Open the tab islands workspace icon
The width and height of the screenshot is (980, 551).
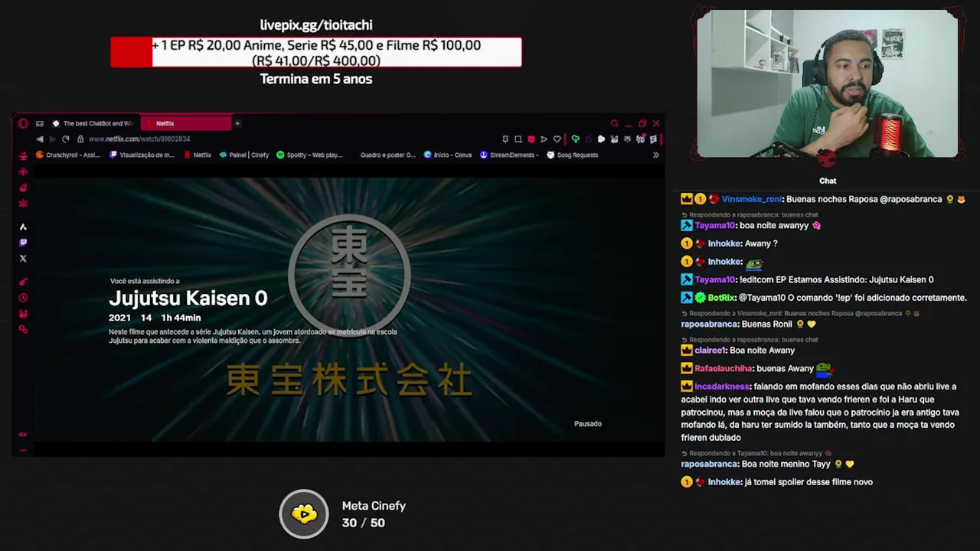[40, 123]
